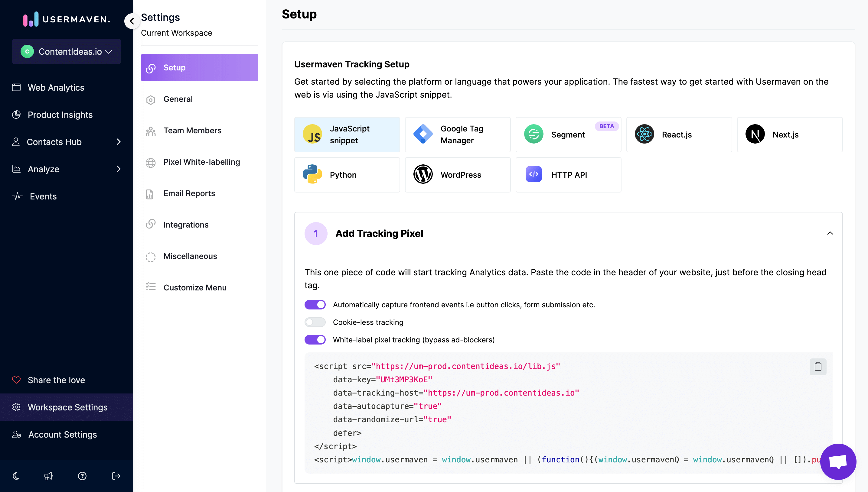Select the WordPress platform option
The height and width of the screenshot is (492, 868).
(458, 175)
